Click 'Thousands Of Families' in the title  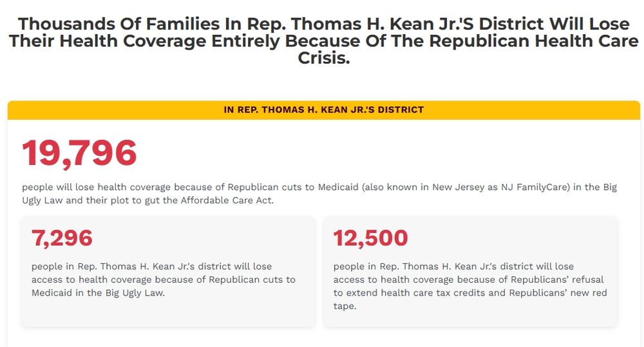point(119,24)
